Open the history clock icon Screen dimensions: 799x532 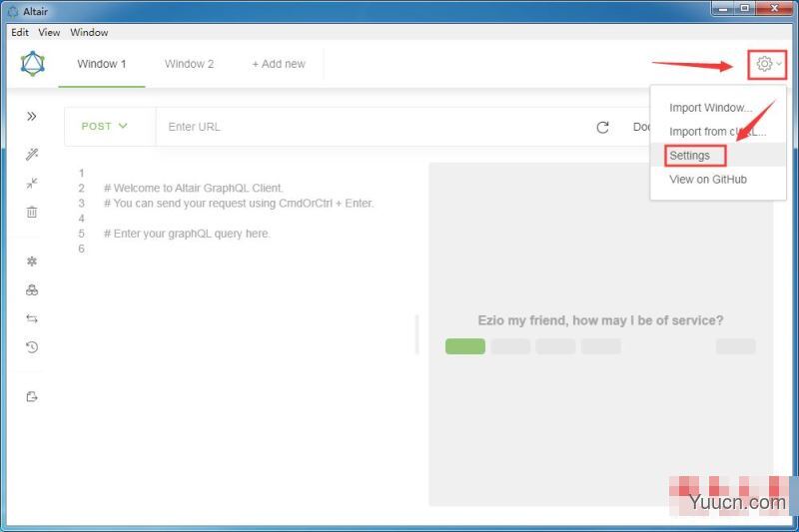pos(32,347)
